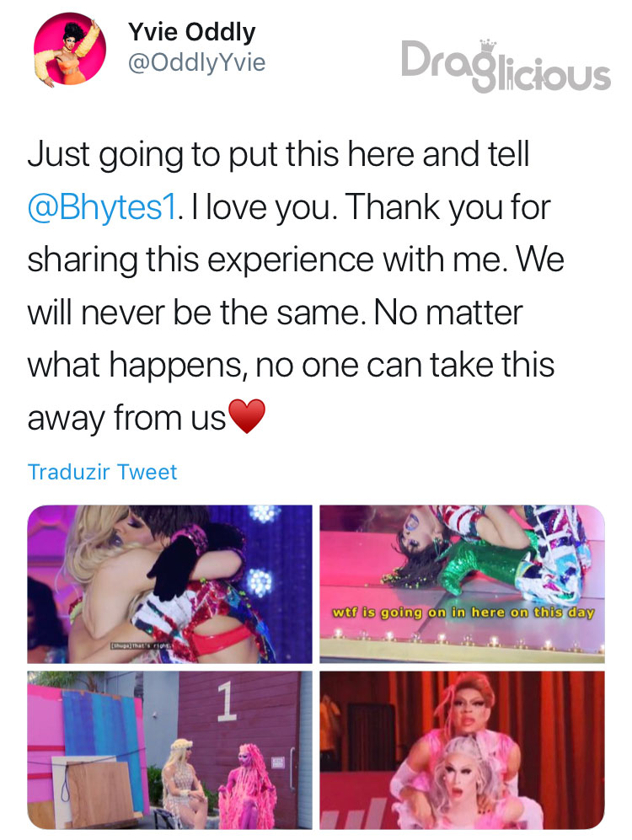Open the Yvie Oddly display name
Screen dimensions: 632x840
(x=192, y=32)
